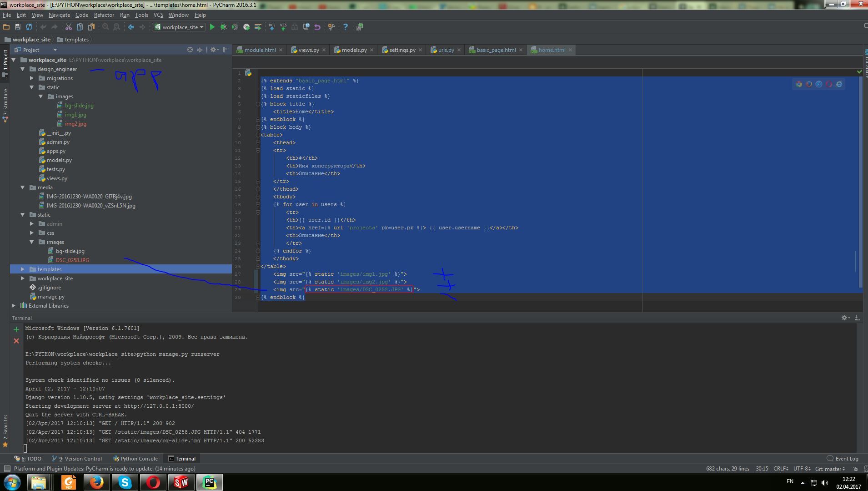
Task: Click the Open file toolbar icon
Action: 6,27
